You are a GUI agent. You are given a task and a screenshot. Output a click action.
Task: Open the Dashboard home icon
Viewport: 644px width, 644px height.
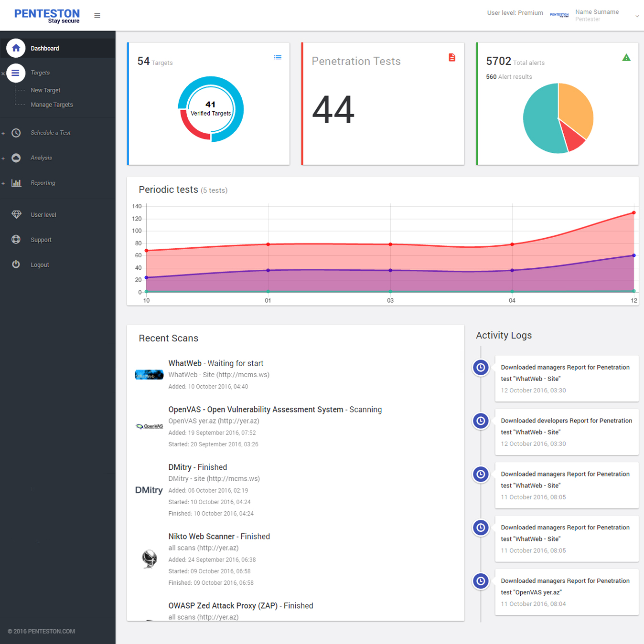(x=16, y=48)
